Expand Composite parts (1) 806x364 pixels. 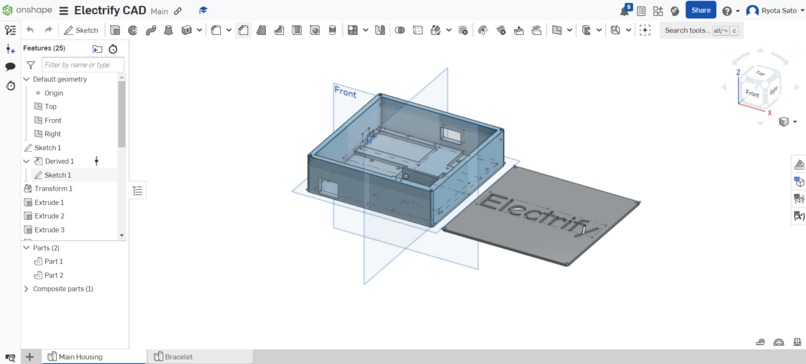click(27, 289)
